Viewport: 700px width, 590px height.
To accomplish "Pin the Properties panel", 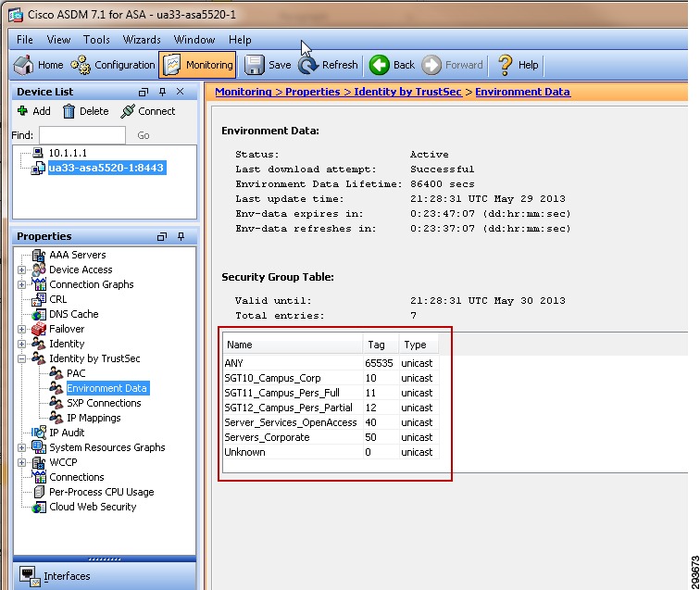I will [181, 237].
